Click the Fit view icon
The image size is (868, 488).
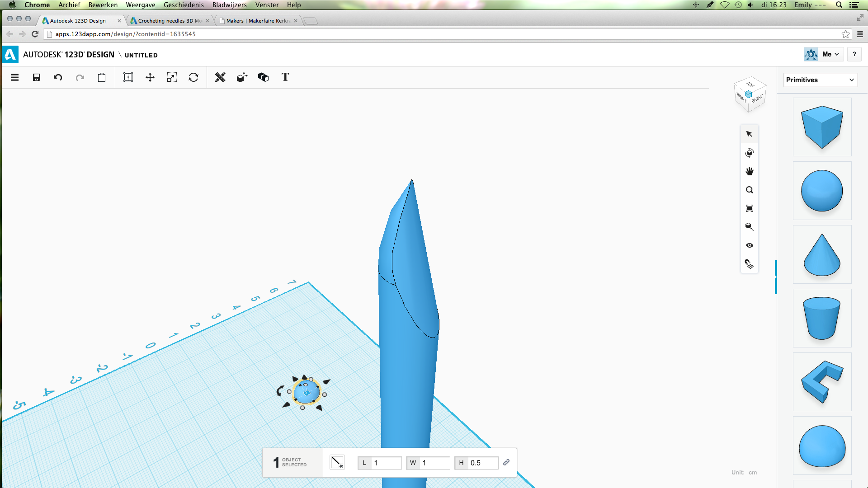749,208
